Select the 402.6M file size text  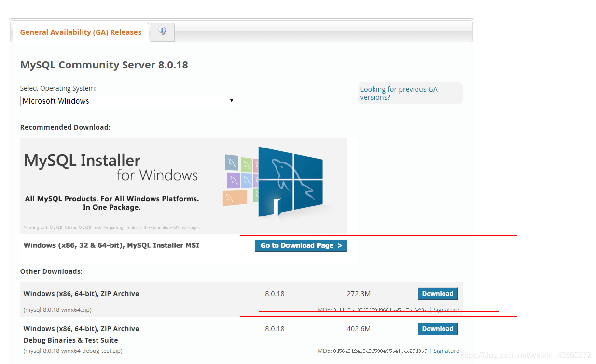tap(359, 329)
